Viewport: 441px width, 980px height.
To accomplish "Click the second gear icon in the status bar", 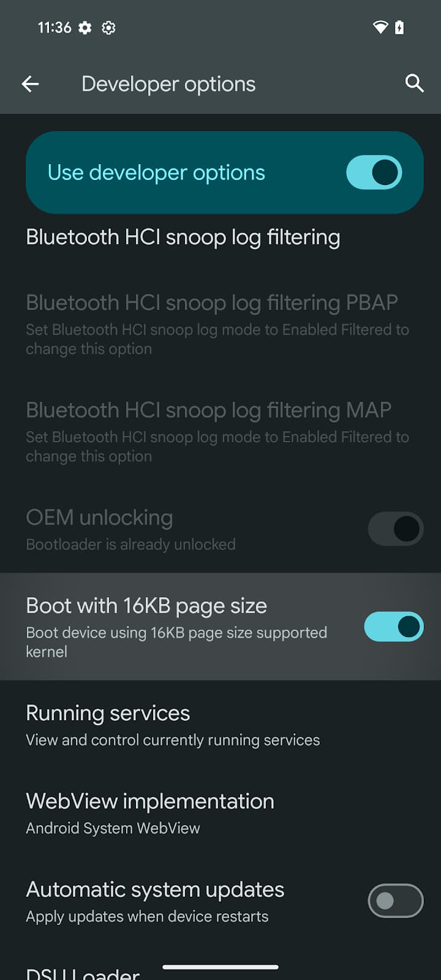I will coord(108,28).
